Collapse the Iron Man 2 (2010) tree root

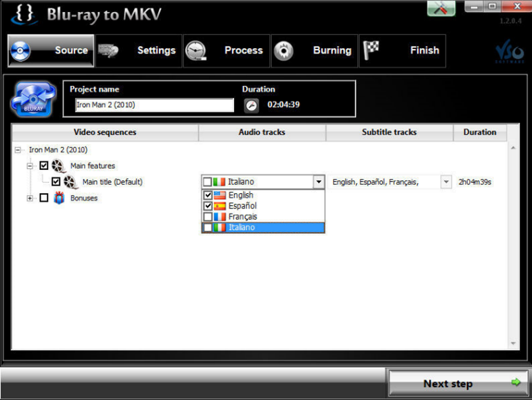pyautogui.click(x=18, y=150)
